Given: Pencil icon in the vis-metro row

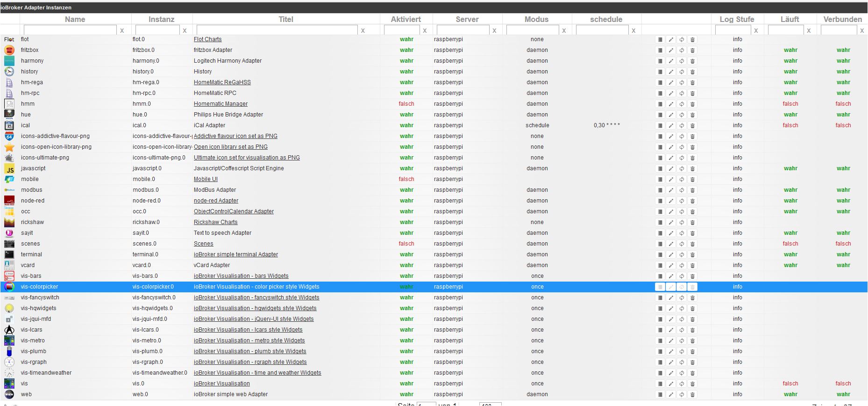Looking at the screenshot, I should point(671,341).
